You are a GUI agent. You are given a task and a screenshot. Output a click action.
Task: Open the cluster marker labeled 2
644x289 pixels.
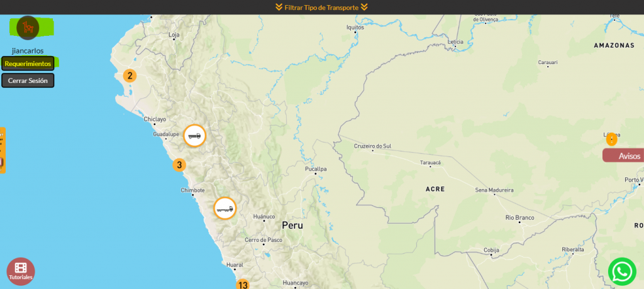click(x=130, y=76)
